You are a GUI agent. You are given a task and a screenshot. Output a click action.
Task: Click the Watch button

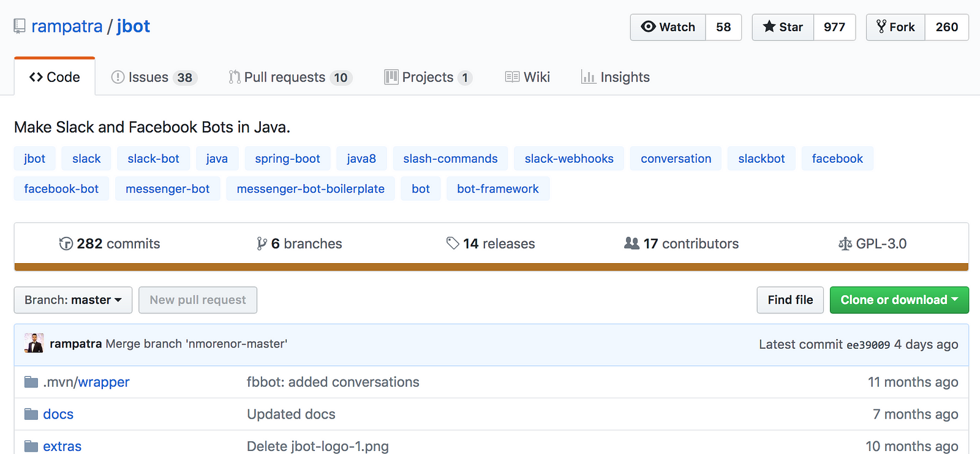pos(668,27)
